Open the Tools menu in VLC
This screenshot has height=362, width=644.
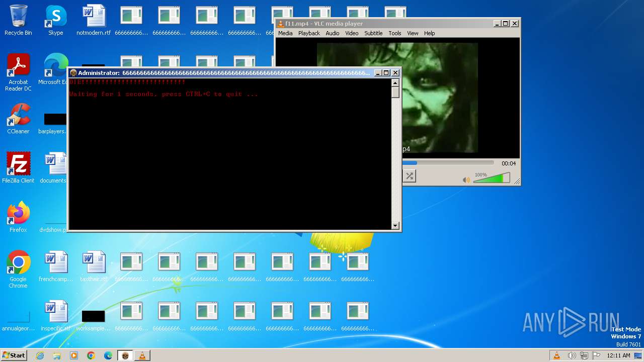pos(395,33)
